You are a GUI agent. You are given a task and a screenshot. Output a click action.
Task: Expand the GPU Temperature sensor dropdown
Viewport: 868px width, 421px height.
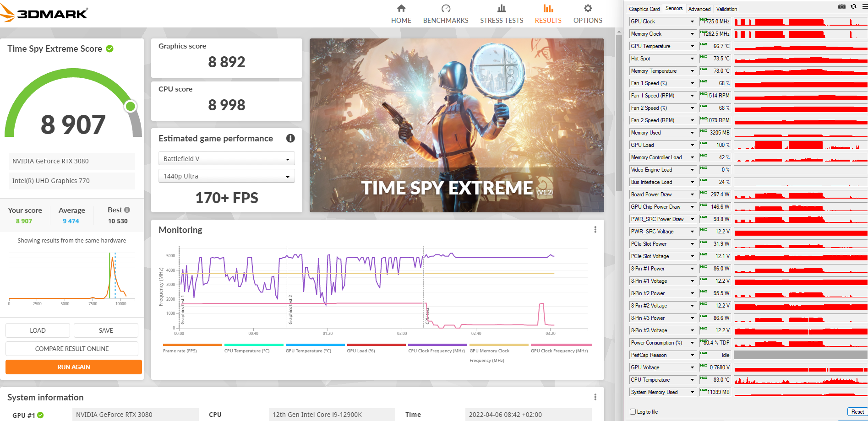pos(692,46)
